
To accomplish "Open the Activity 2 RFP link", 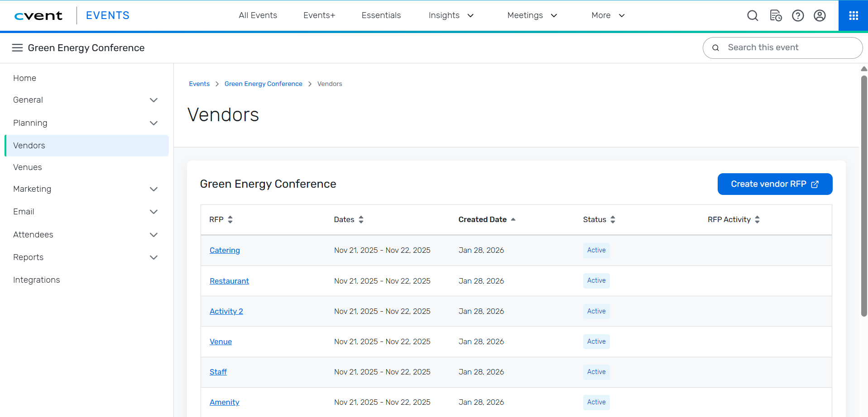I will [226, 311].
